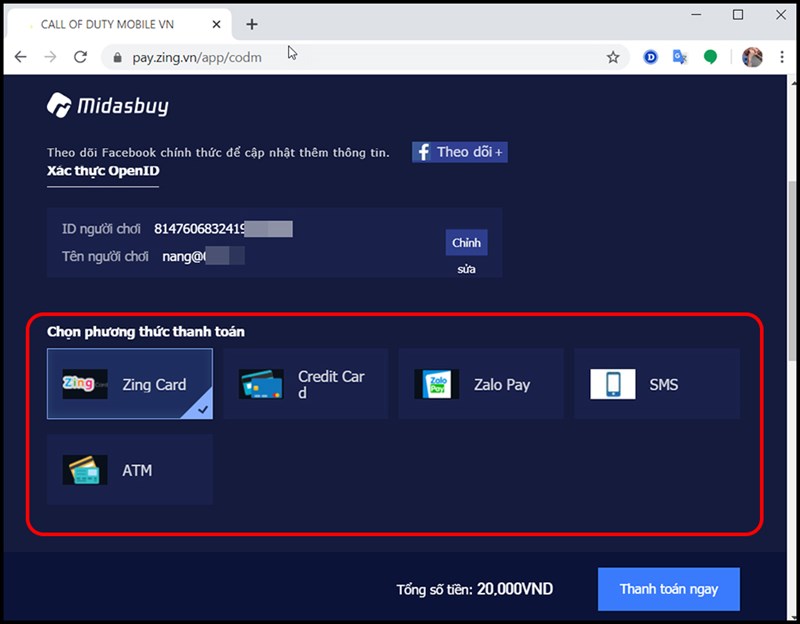Click the Zalo Pay logo icon
Image resolution: width=800 pixels, height=624 pixels.
click(437, 384)
